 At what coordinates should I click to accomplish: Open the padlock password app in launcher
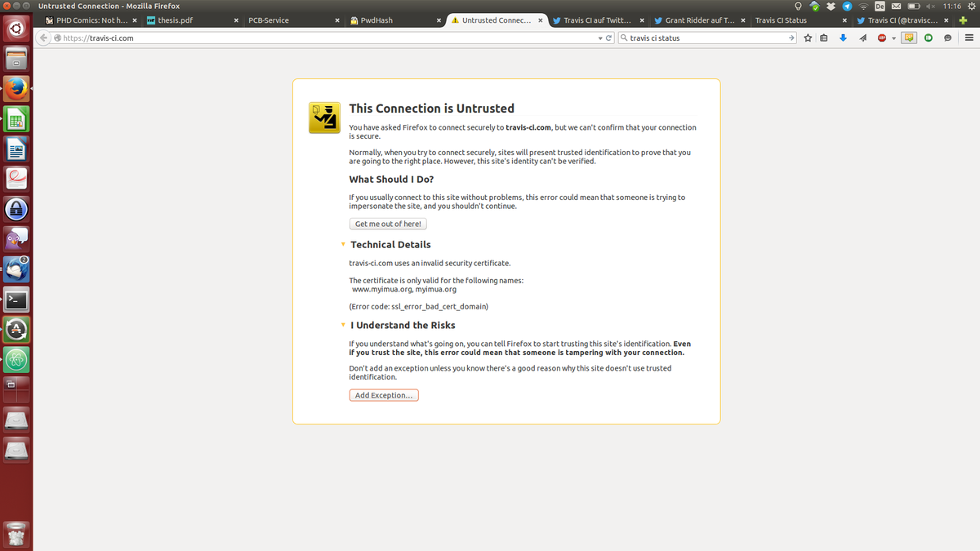[16, 210]
